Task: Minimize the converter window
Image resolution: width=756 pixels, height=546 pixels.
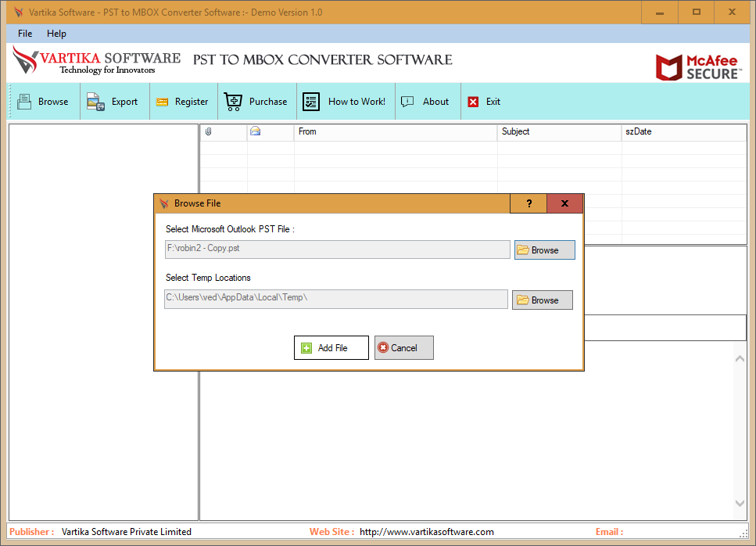Action: click(660, 13)
